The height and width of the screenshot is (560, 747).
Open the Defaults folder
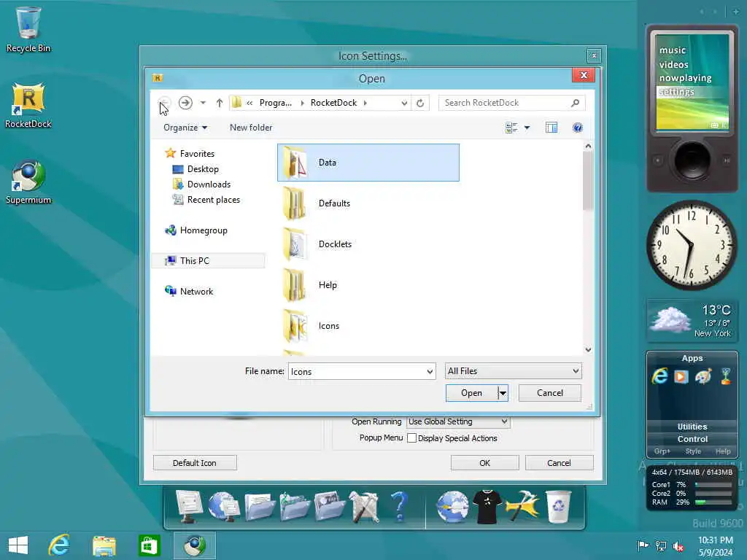point(368,203)
